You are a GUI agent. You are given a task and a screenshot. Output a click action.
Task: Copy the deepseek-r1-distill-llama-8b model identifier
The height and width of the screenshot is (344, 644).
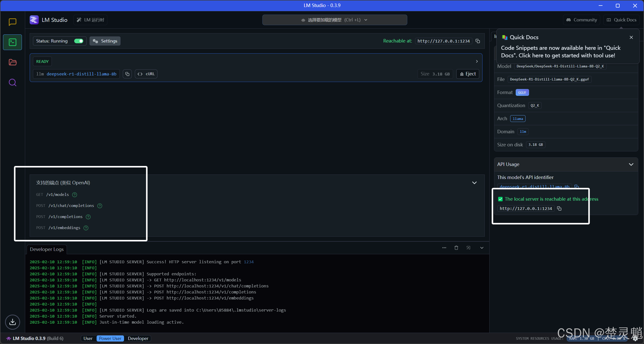point(127,74)
